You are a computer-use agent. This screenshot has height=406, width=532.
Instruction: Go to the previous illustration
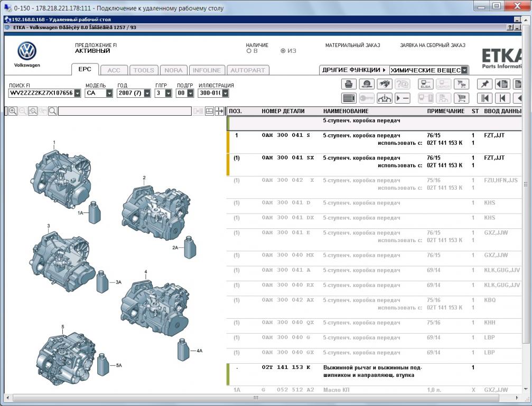[502, 98]
